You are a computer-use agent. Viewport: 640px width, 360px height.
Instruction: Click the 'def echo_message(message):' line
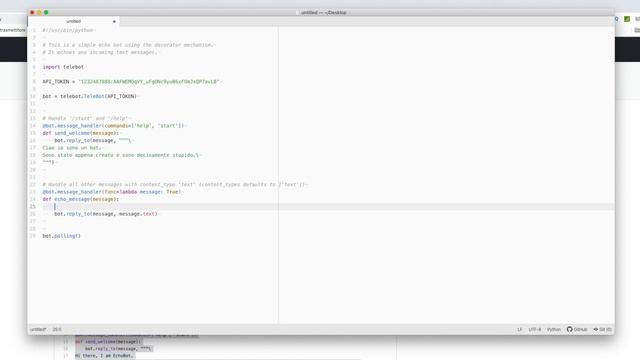(80, 199)
